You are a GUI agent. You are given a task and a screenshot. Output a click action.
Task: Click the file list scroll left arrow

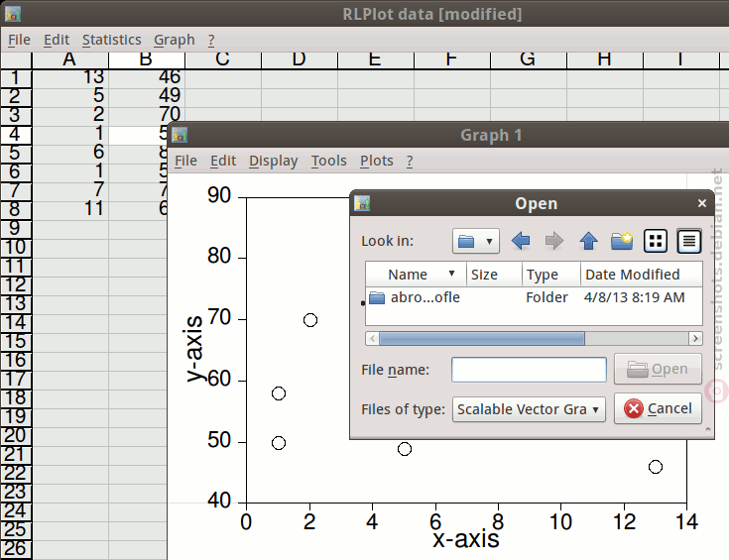pyautogui.click(x=372, y=338)
